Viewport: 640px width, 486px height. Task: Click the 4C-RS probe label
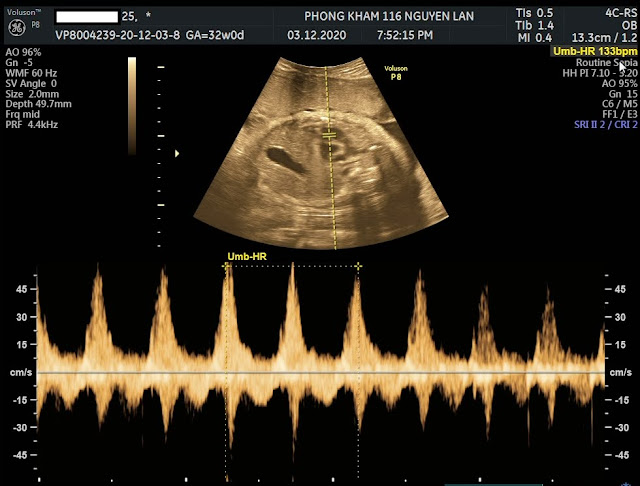[x=621, y=13]
